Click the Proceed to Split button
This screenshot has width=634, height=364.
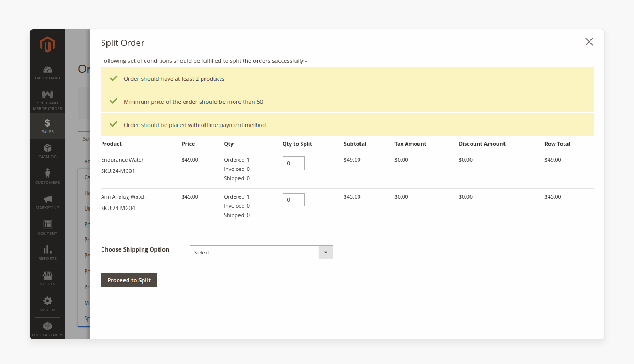coord(129,280)
